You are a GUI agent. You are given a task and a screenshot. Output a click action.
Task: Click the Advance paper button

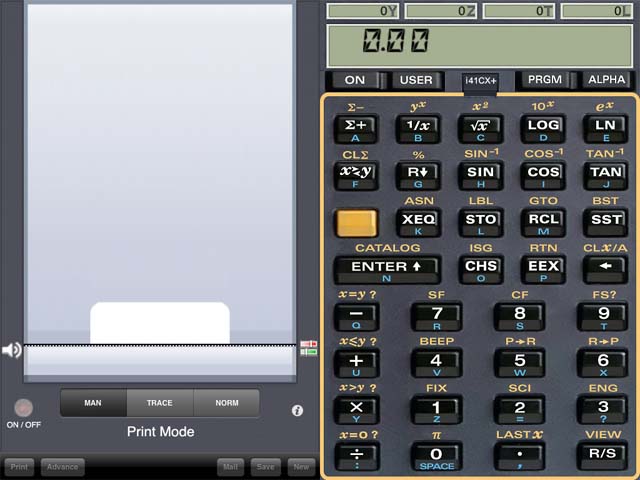click(x=62, y=467)
